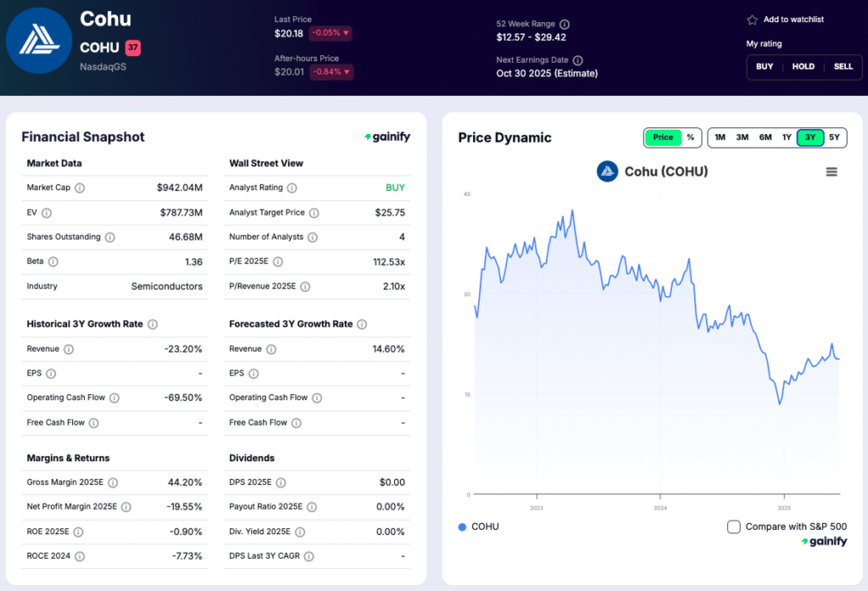The image size is (868, 591).
Task: Toggle the COHU series legend dot
Action: (x=462, y=527)
